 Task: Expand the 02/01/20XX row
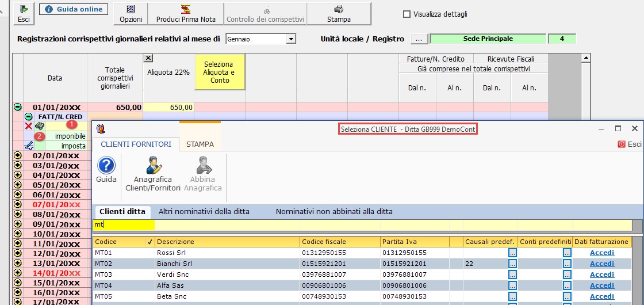[x=18, y=155]
